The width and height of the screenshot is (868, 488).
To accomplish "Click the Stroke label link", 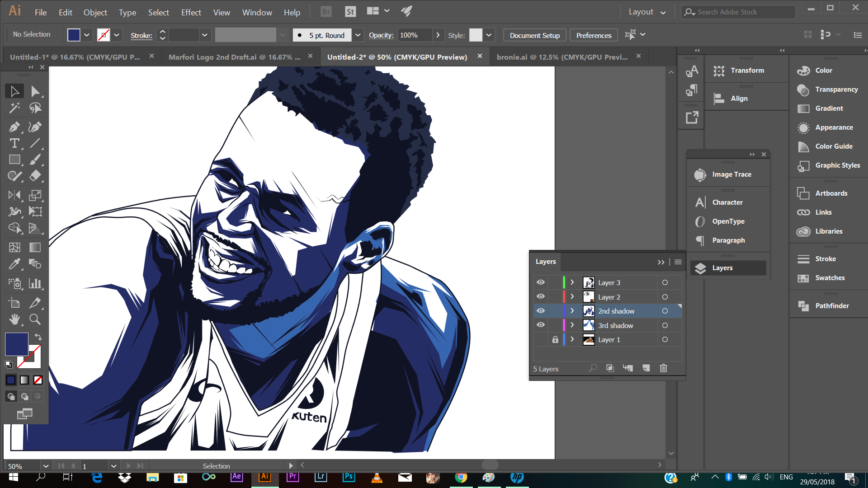I will pyautogui.click(x=142, y=36).
